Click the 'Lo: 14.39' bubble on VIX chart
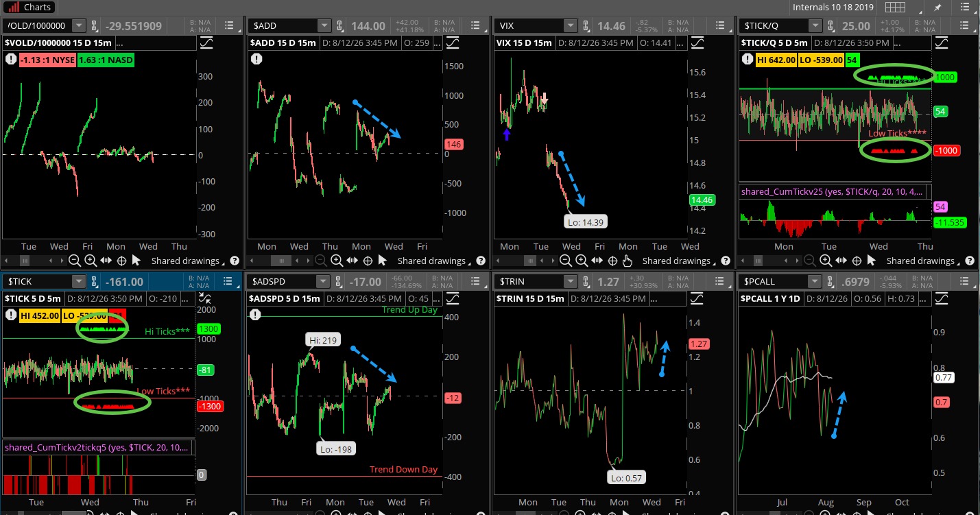The height and width of the screenshot is (515, 980). pos(586,222)
